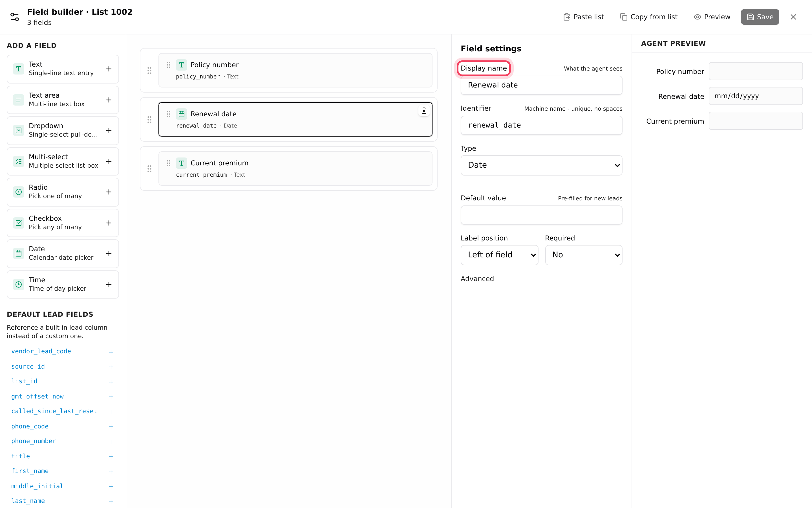Image resolution: width=812 pixels, height=508 pixels.
Task: Add gmt_offset_now default field with plus
Action: (x=111, y=397)
